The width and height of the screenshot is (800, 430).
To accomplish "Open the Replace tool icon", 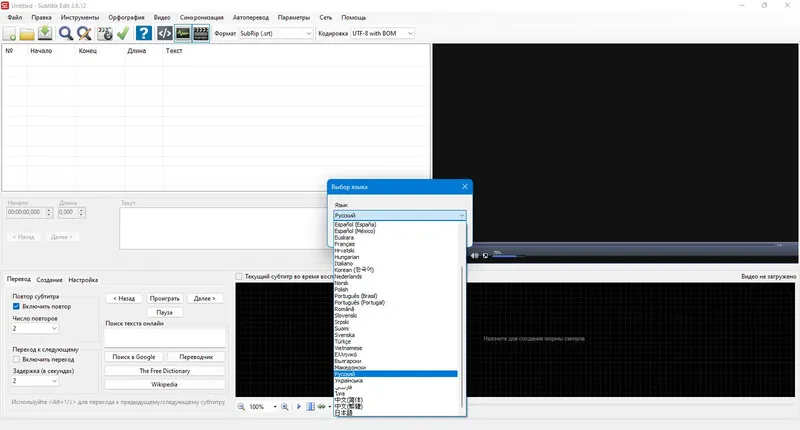I will coord(84,34).
